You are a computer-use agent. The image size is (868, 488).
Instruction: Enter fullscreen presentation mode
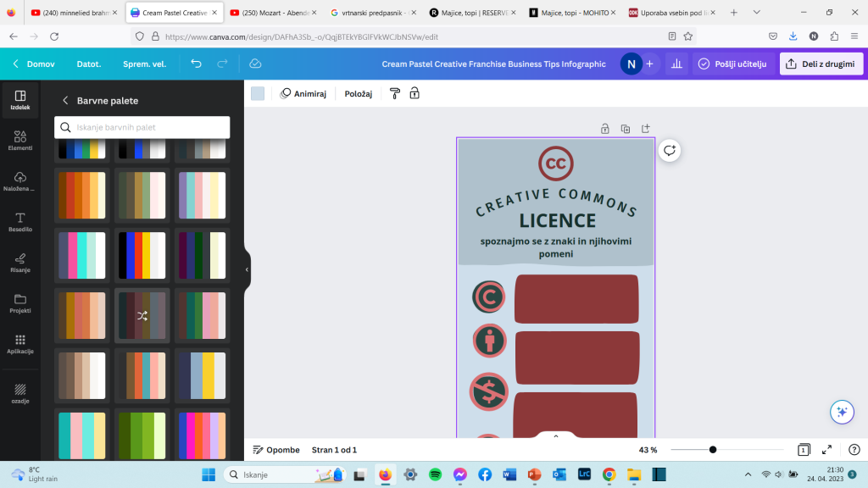826,450
